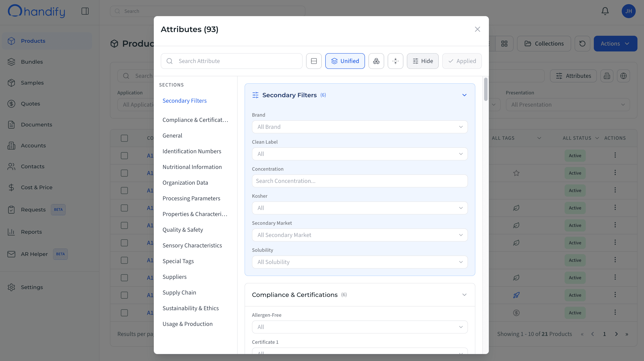Click the collapse-all icon button
Image resolution: width=644 pixels, height=361 pixels.
click(x=396, y=61)
